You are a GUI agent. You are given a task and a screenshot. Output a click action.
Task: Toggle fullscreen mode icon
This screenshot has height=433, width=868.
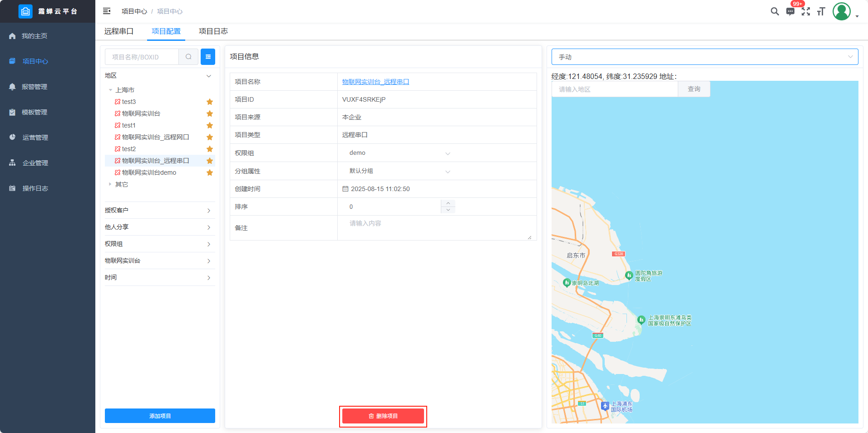coord(806,11)
